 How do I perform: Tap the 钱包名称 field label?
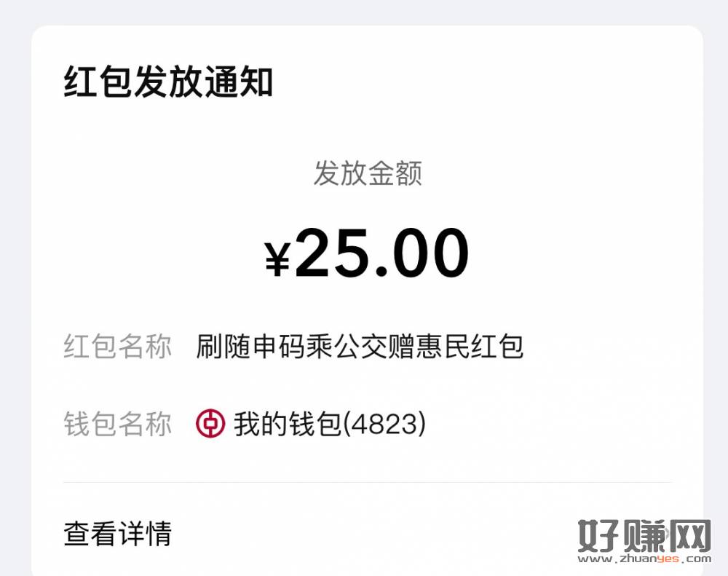click(x=118, y=424)
